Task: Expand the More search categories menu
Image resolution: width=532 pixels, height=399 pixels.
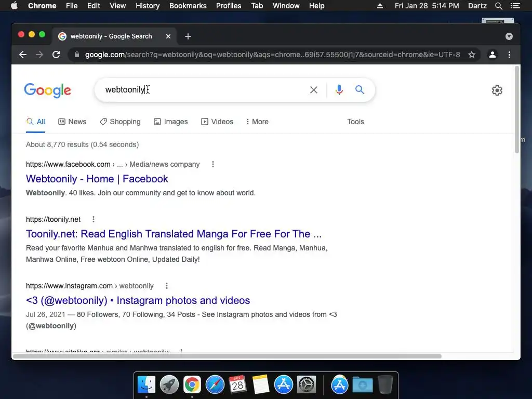Action: pos(257,122)
